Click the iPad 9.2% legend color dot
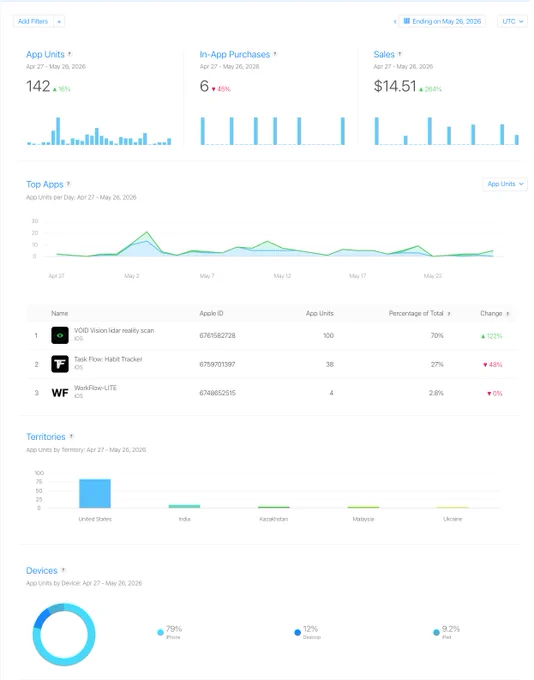This screenshot has height=680, width=534. (x=436, y=632)
